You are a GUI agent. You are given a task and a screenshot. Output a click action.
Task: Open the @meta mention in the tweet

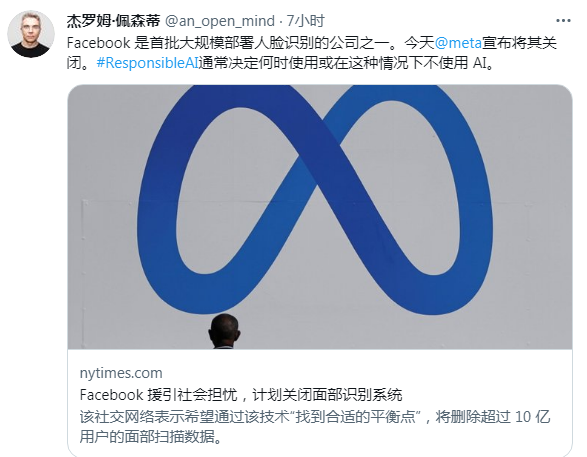(x=458, y=43)
